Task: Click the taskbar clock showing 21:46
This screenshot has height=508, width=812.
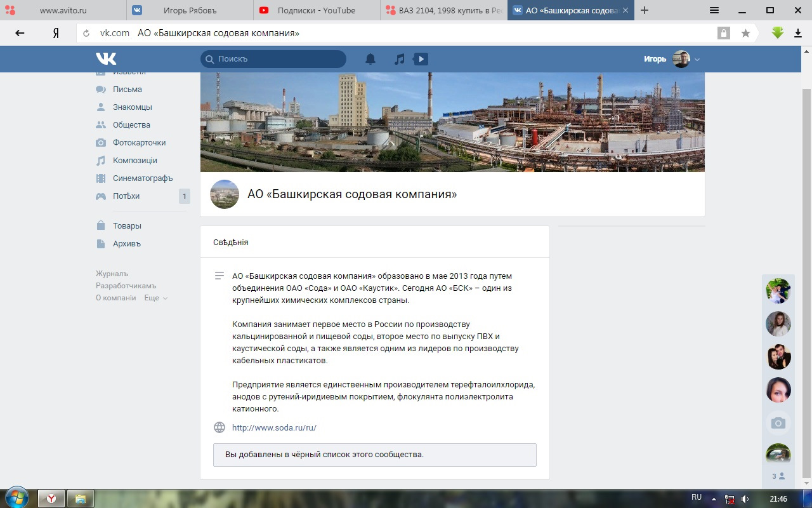Action: [x=778, y=499]
